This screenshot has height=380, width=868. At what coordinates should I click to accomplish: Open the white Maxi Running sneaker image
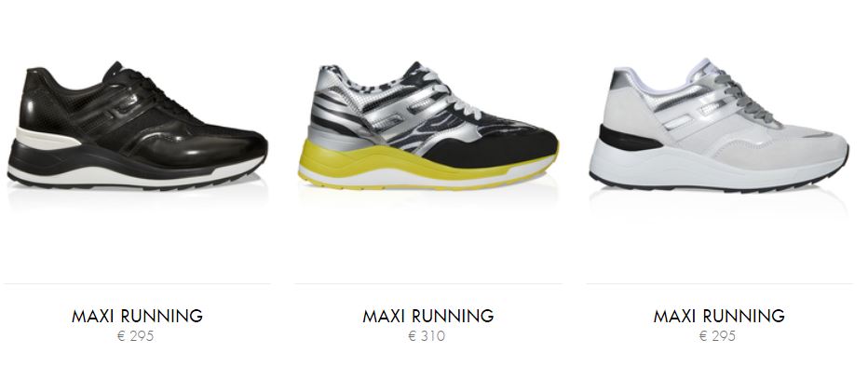pos(719,126)
